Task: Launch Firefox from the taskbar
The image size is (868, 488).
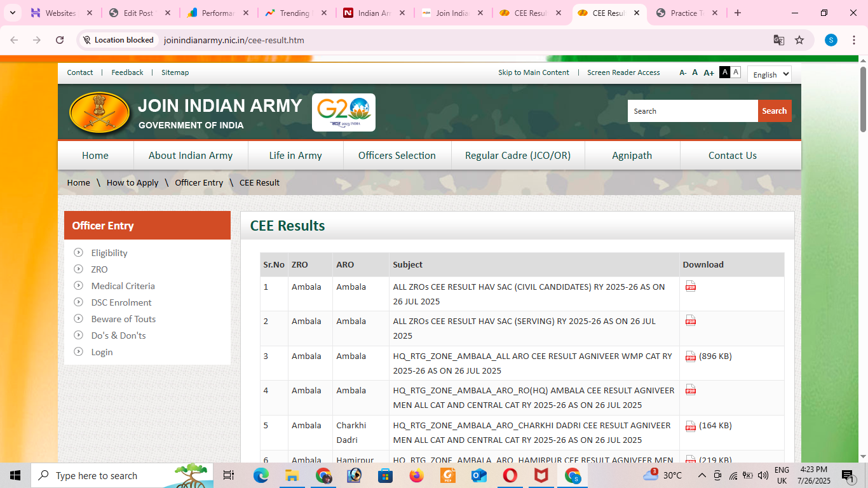Action: (417, 475)
